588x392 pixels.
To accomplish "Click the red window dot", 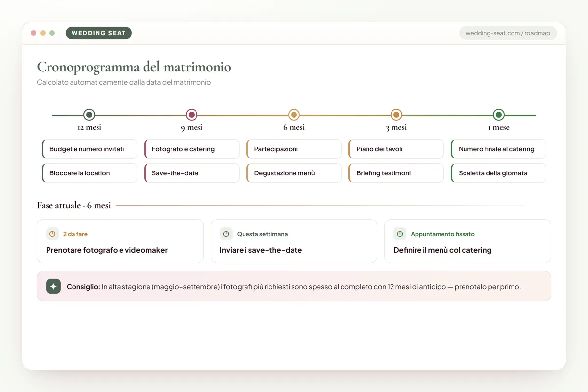I will [x=34, y=33].
